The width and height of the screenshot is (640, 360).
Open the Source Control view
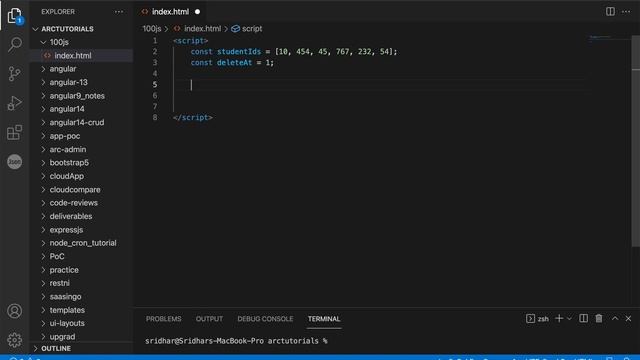[15, 73]
